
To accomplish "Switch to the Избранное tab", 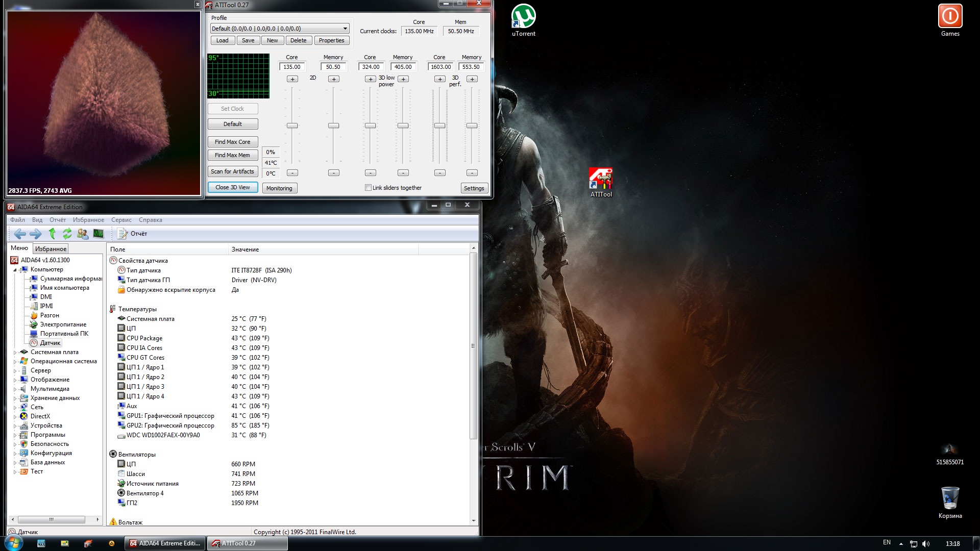I will click(51, 248).
